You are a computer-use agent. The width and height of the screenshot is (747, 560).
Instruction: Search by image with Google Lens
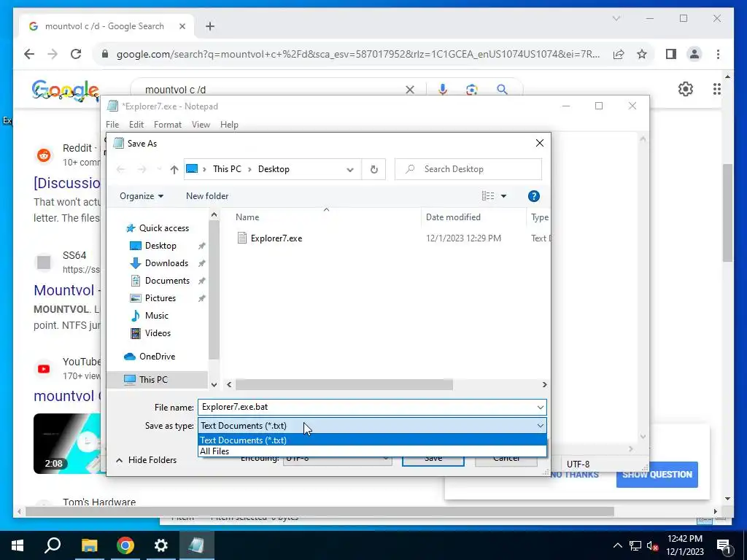pos(472,90)
